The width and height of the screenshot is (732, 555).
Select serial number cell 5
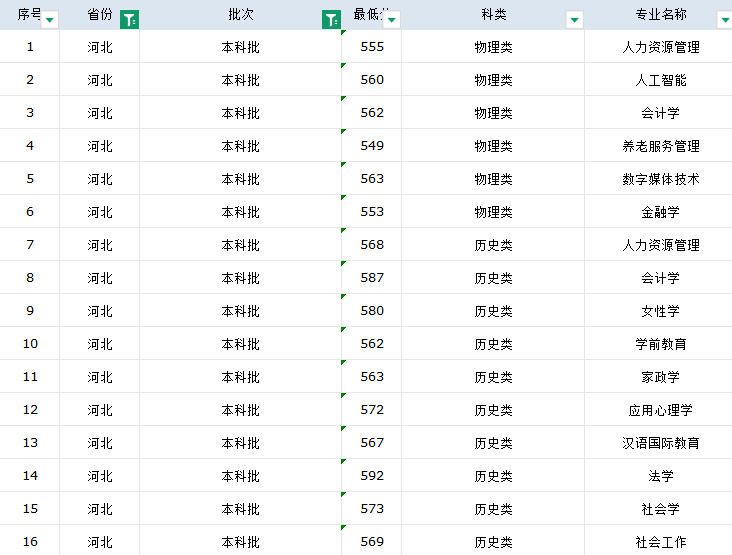pyautogui.click(x=30, y=179)
